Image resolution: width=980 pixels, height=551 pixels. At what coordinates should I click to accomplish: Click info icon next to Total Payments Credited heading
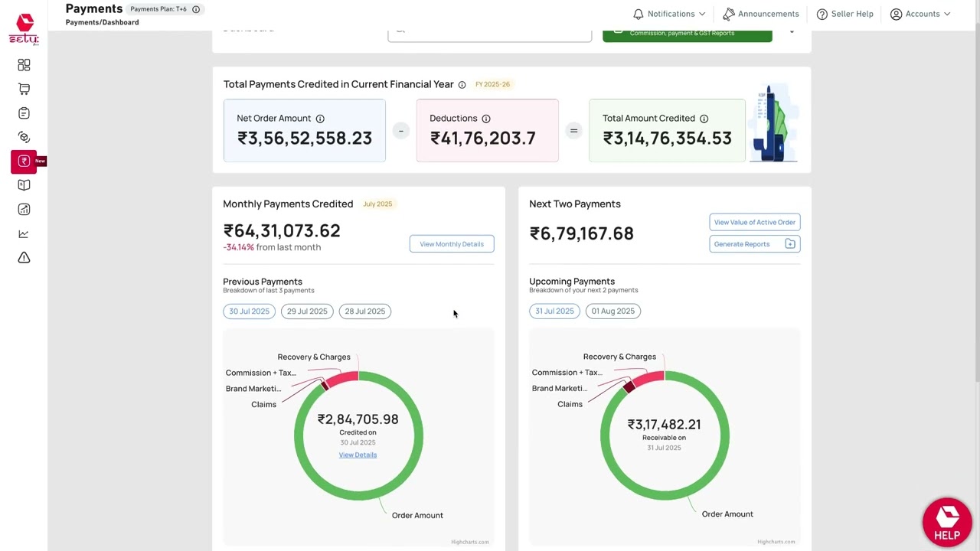pyautogui.click(x=462, y=85)
